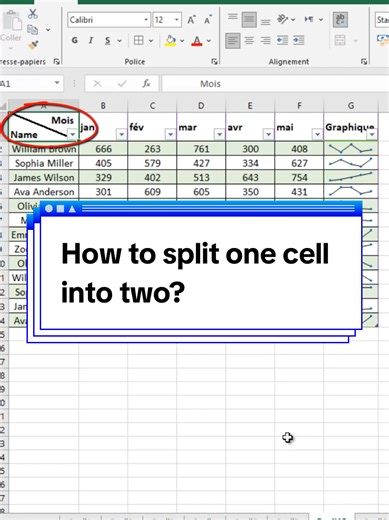The image size is (389, 520).
Task: Click the insert function fx icon
Action: pos(146,83)
